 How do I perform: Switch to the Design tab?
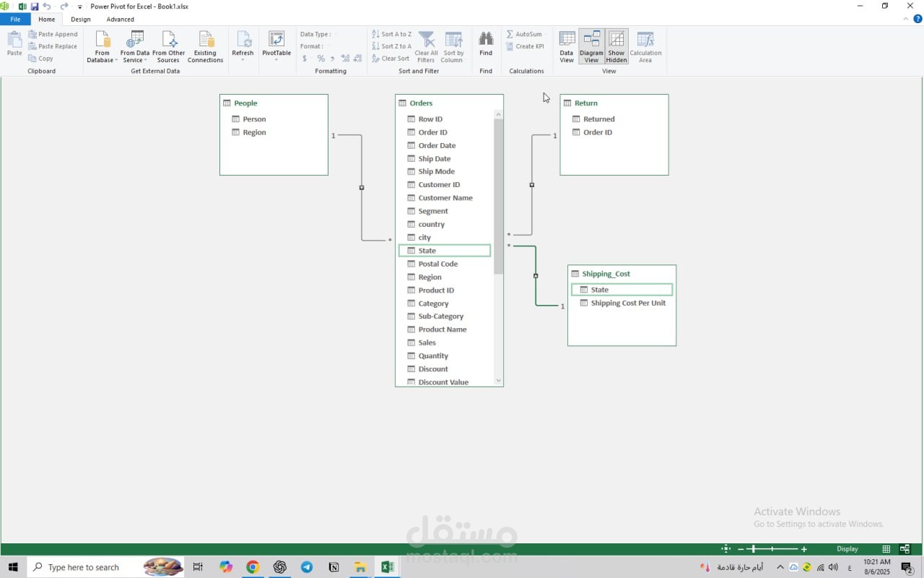81,20
